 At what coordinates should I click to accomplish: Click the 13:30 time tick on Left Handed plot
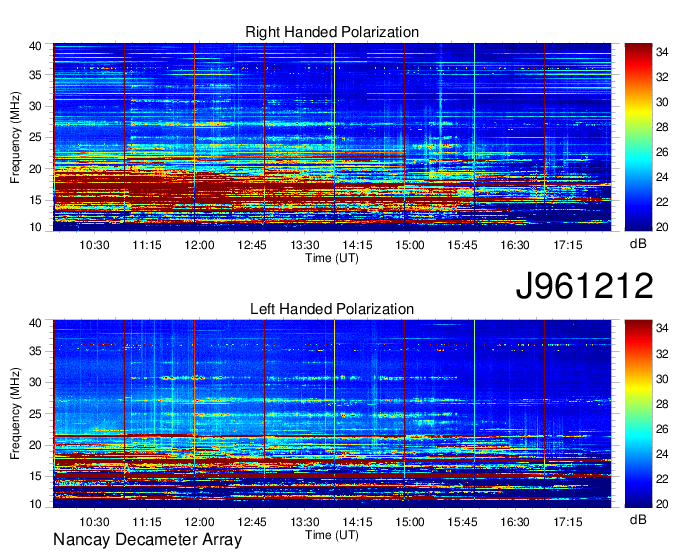pyautogui.click(x=305, y=522)
